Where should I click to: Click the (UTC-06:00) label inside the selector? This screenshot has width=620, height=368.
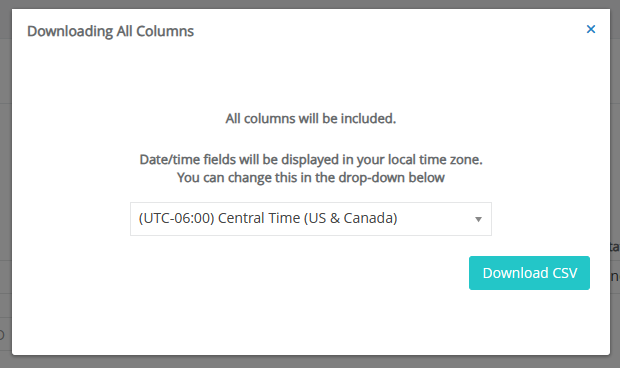tap(176, 218)
